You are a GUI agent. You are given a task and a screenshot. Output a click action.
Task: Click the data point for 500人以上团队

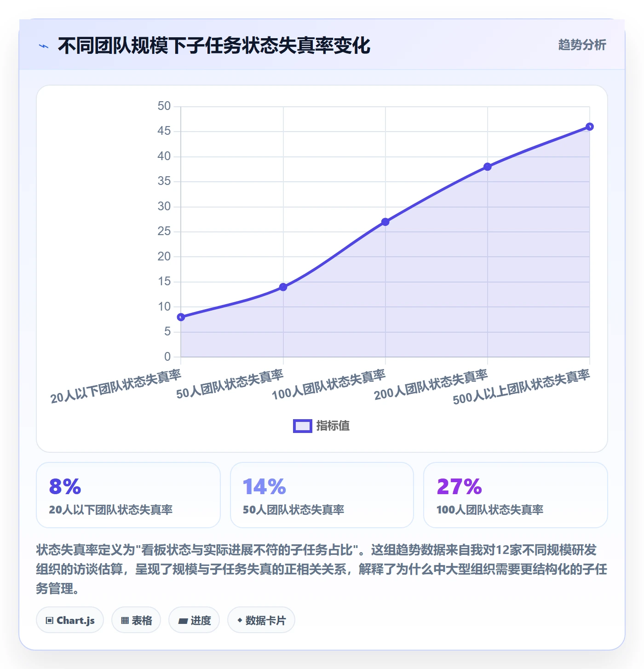pyautogui.click(x=590, y=127)
